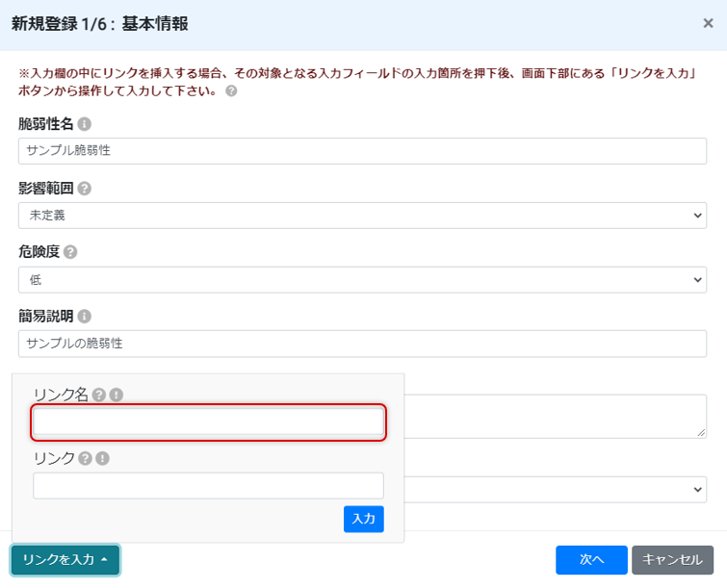Click the textarea resize handle corner
Viewport: 727px width, 588px height.
click(701, 433)
